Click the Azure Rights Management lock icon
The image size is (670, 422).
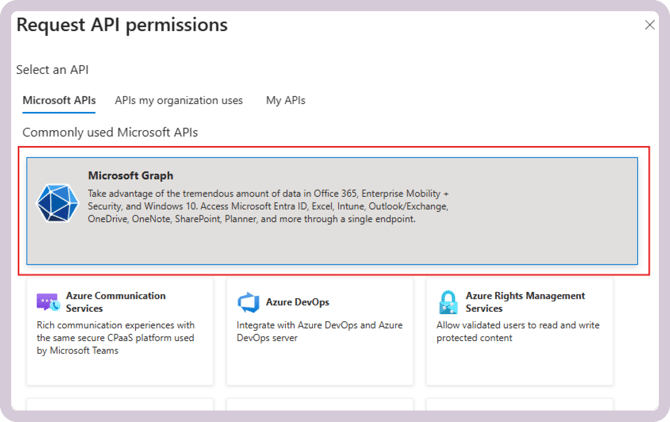[448, 302]
